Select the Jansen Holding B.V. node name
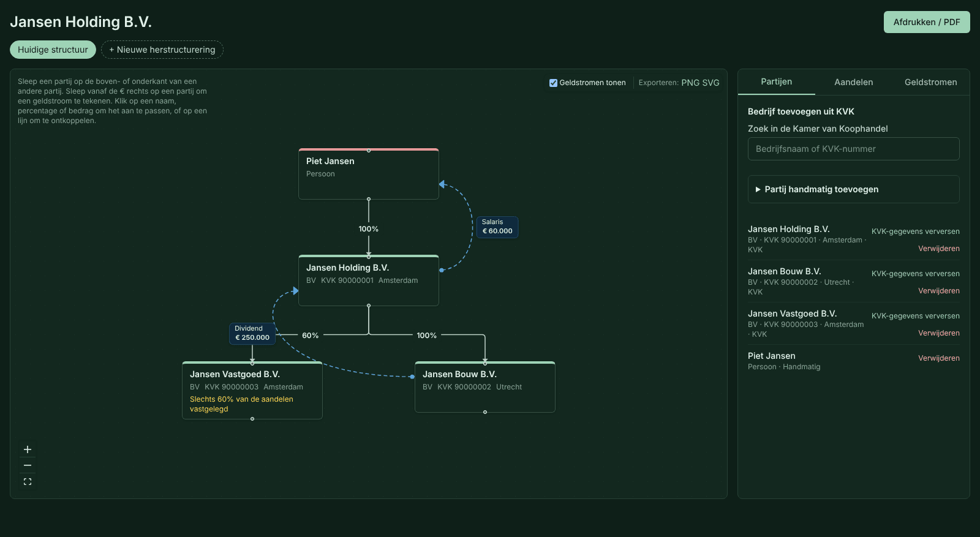980x537 pixels. tap(347, 268)
